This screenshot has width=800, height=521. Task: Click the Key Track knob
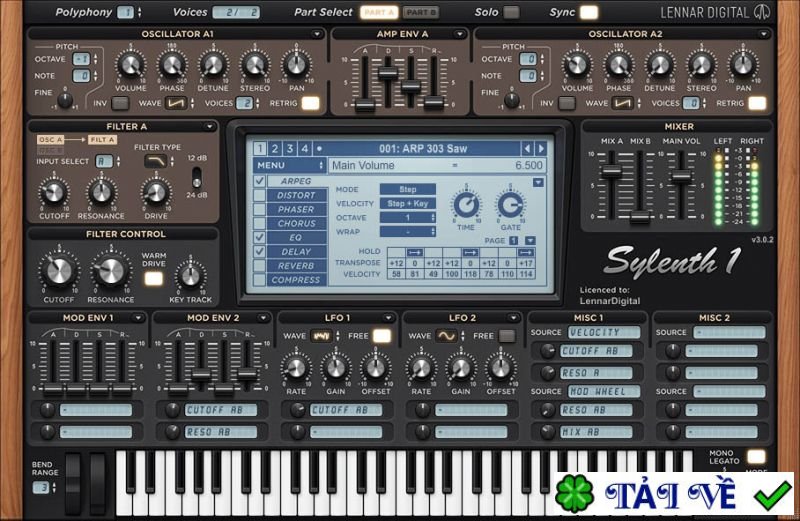(x=190, y=276)
